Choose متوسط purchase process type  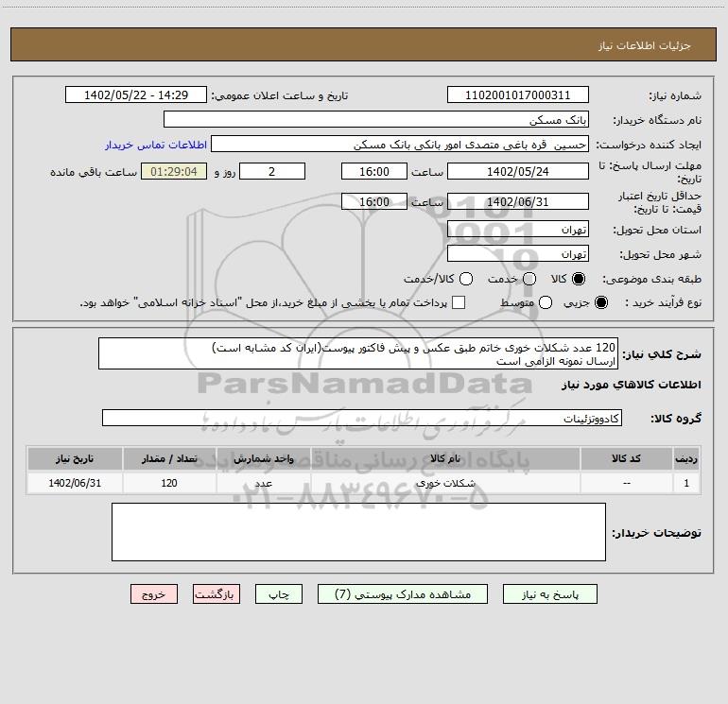point(546,302)
